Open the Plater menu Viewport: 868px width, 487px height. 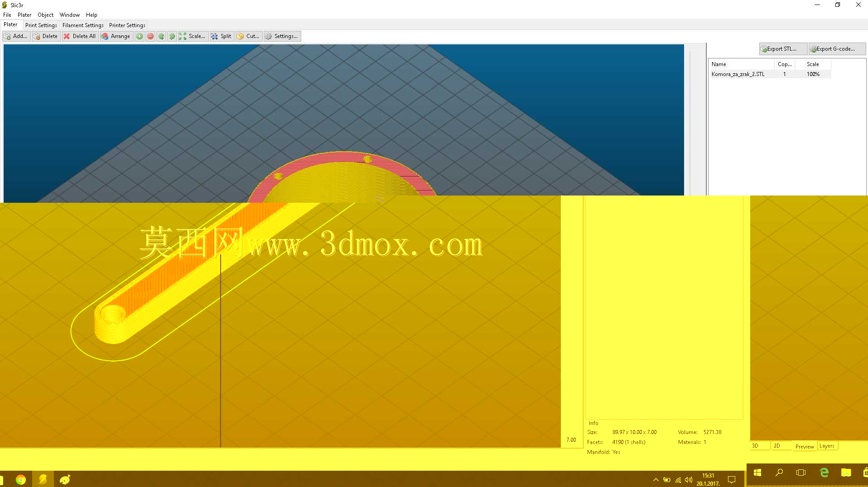click(24, 15)
